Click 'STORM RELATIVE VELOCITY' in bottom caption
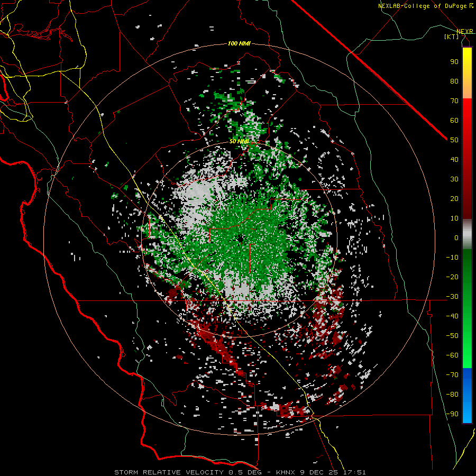The image size is (476, 476). pyautogui.click(x=169, y=472)
